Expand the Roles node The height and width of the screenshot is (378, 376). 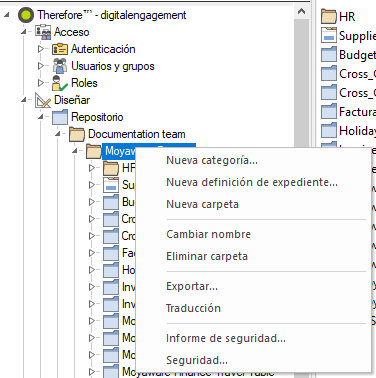pos(41,83)
